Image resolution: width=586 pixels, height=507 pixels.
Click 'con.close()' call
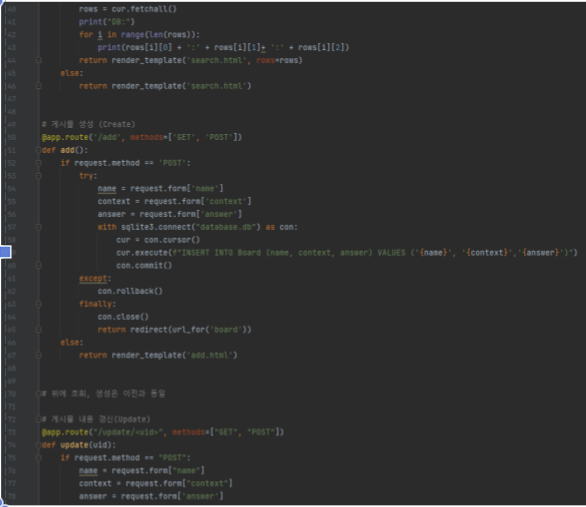(123, 317)
